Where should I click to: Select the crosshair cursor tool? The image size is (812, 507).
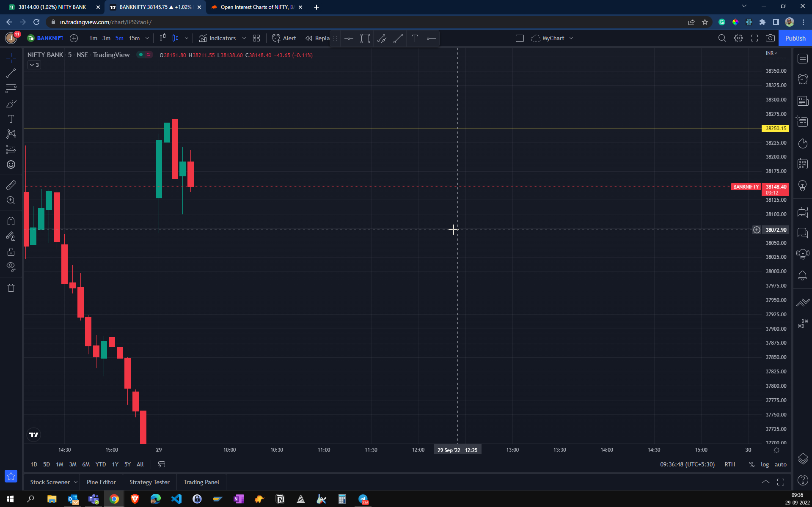tap(11, 58)
